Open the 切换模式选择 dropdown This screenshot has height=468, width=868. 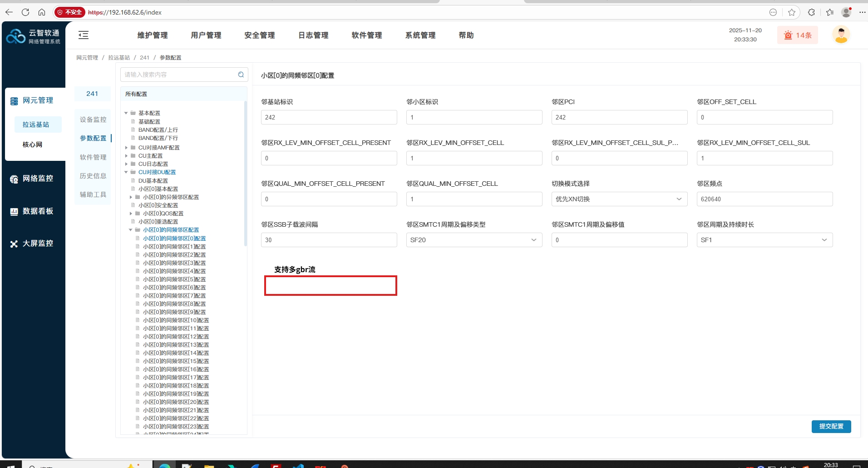click(619, 199)
